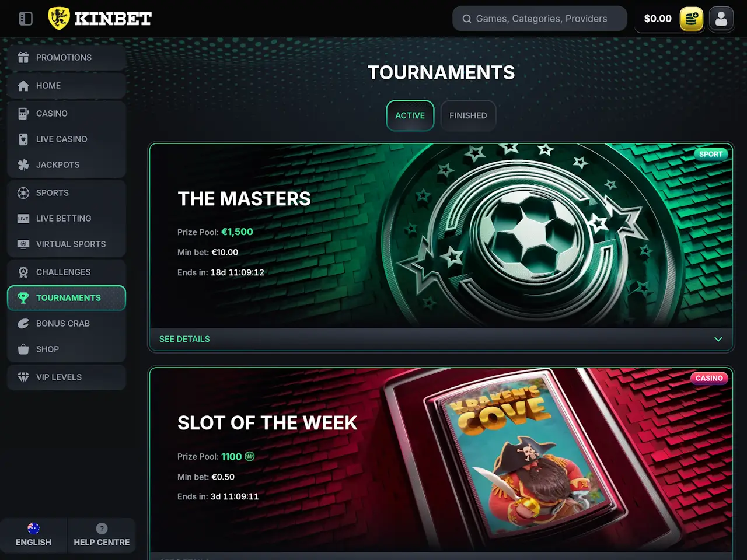Expand The Masters details chevron
The image size is (747, 560).
(718, 339)
